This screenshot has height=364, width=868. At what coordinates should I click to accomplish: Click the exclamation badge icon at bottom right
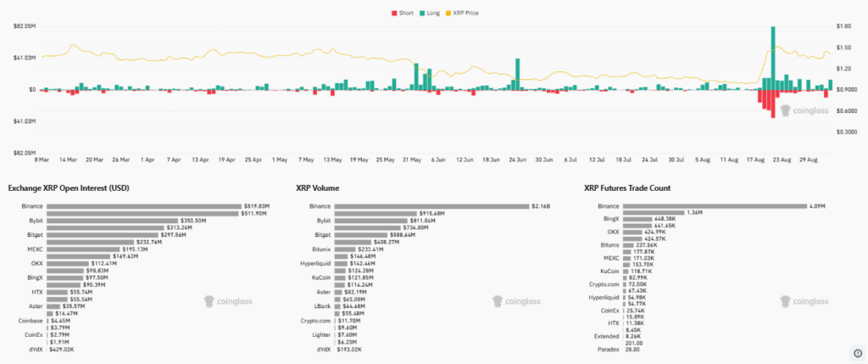(858, 352)
